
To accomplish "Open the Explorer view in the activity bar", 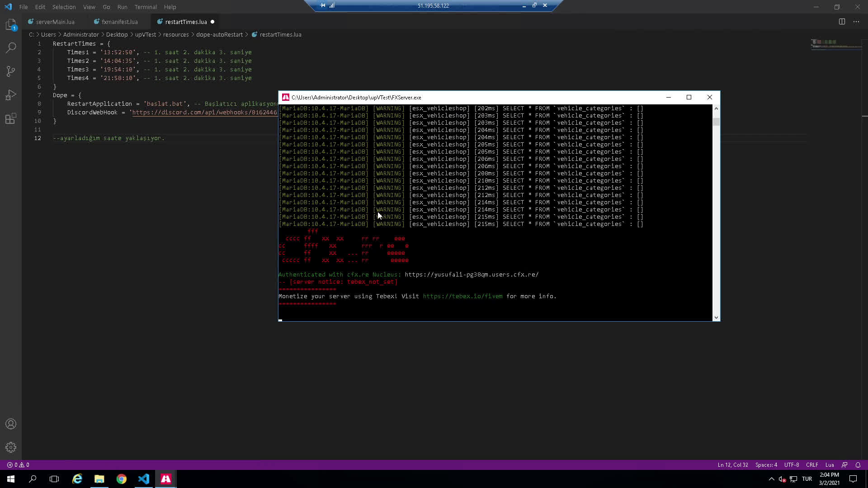I will [x=11, y=24].
